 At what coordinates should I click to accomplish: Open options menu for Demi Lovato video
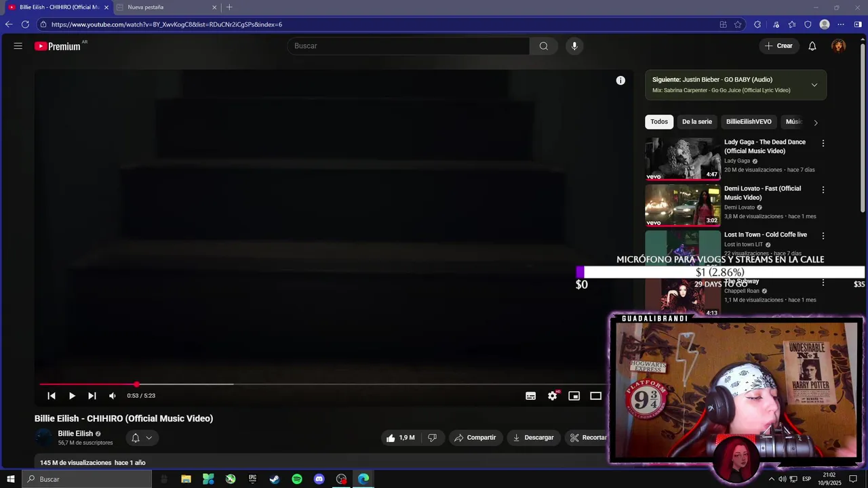[x=823, y=190]
